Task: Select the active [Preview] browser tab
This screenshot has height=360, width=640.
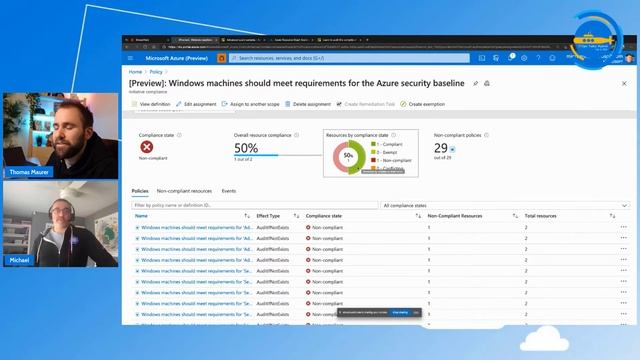Action: coord(195,40)
